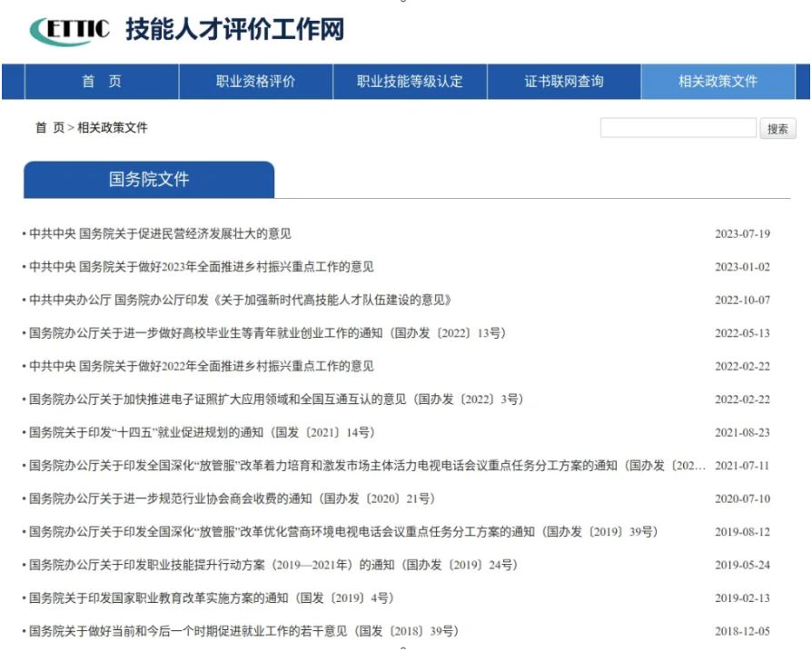The height and width of the screenshot is (651, 812).
Task: Click inside the search input field
Action: pos(677,128)
